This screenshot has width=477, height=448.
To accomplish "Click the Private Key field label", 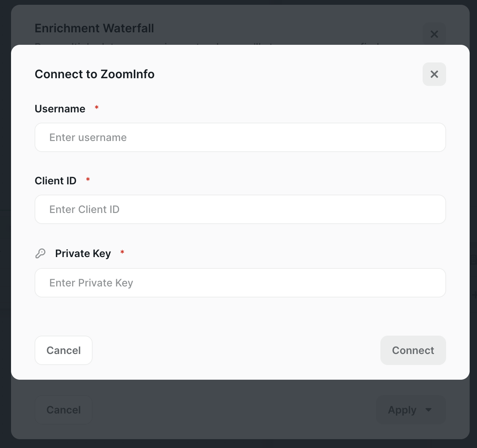I will 83,253.
